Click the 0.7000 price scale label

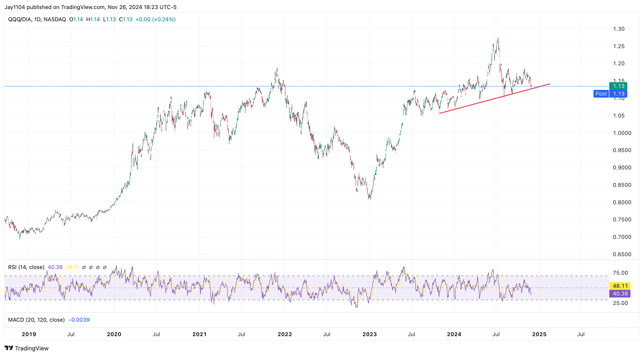[x=622, y=237]
